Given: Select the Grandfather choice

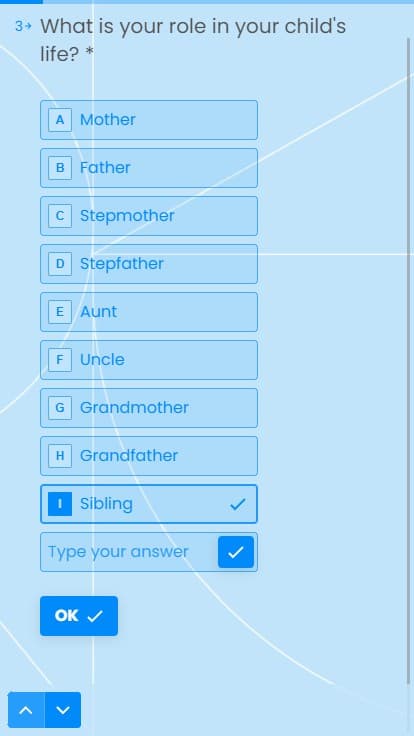Looking at the screenshot, I should point(149,456).
